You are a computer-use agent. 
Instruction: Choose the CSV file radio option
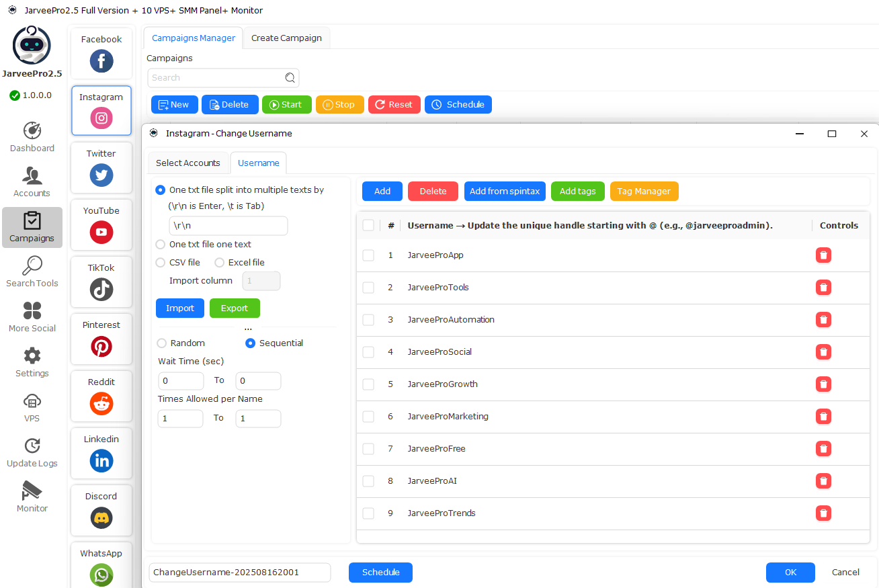click(x=161, y=263)
